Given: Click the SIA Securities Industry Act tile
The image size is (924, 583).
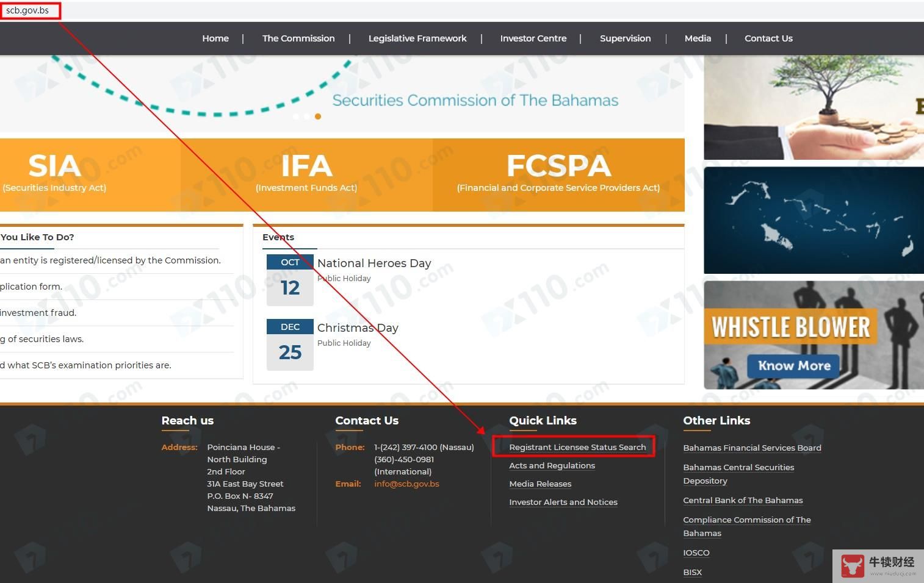Looking at the screenshot, I should pos(90,175).
